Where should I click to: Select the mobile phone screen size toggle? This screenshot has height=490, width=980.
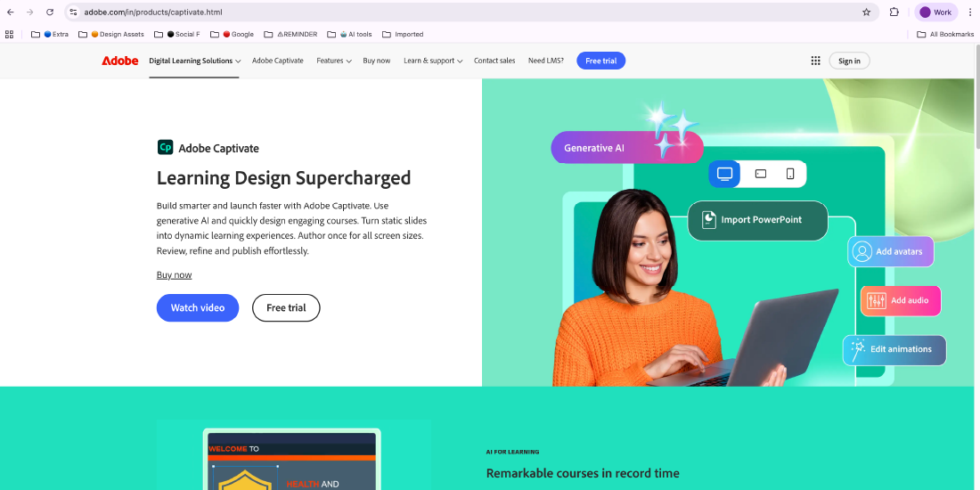(x=790, y=174)
